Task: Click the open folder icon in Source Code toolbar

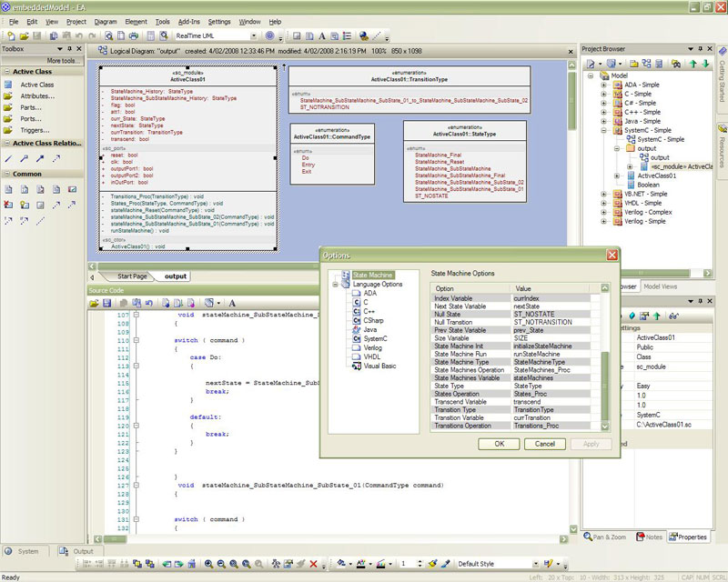Action: click(96, 302)
